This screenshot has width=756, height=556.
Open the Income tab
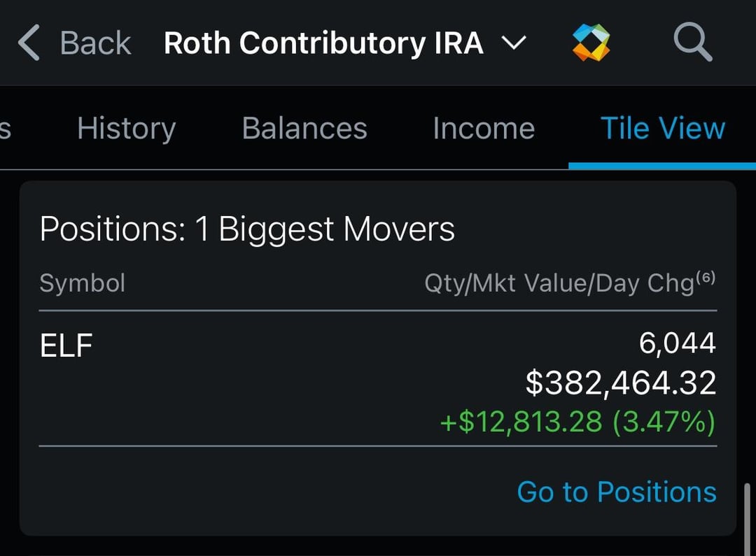tap(484, 129)
